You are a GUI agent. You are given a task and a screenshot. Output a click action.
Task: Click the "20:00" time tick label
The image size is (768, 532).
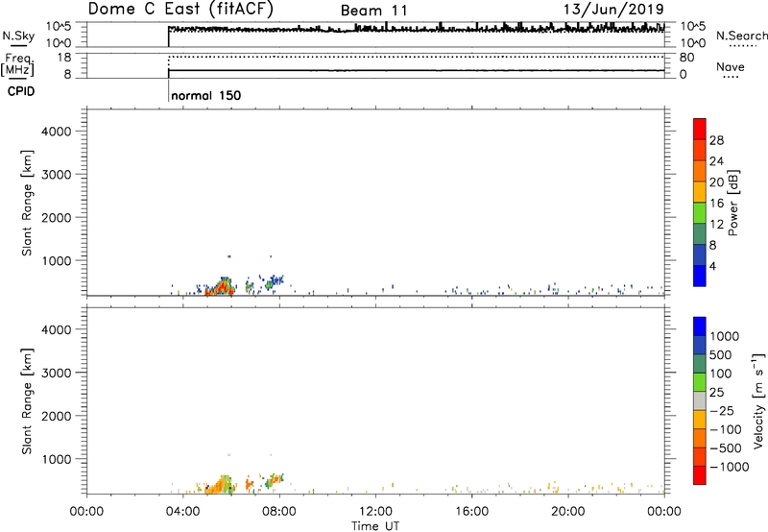coord(567,512)
